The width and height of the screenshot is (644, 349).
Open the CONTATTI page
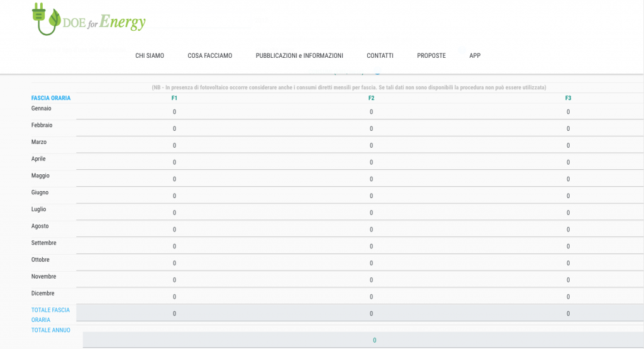pos(380,56)
